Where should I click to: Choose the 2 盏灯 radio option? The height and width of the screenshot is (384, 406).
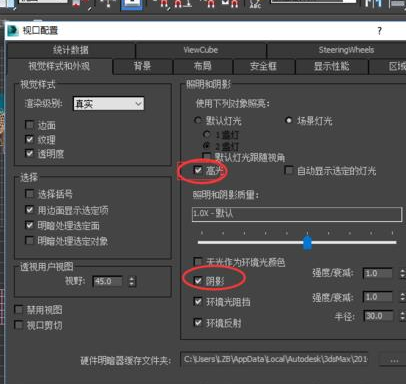click(207, 146)
